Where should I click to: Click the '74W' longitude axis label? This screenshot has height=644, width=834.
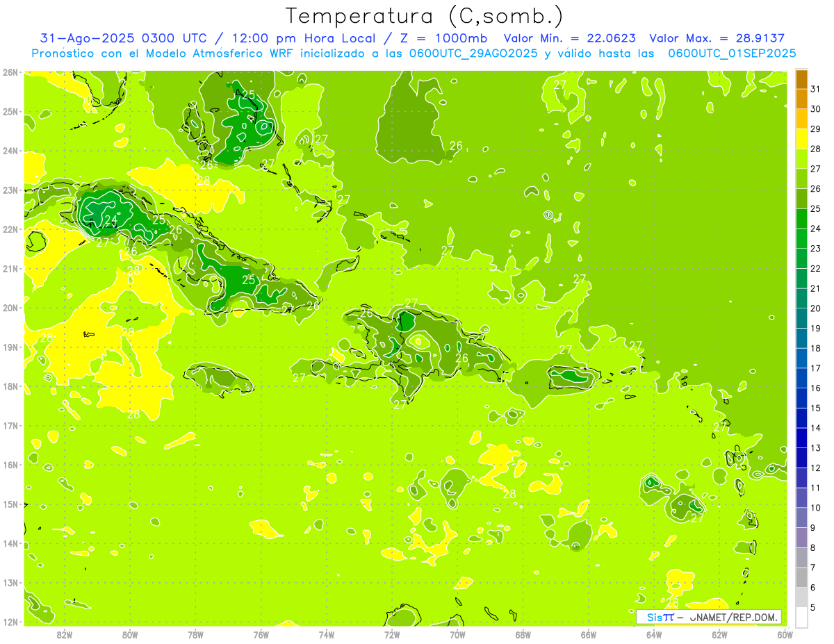click(327, 634)
